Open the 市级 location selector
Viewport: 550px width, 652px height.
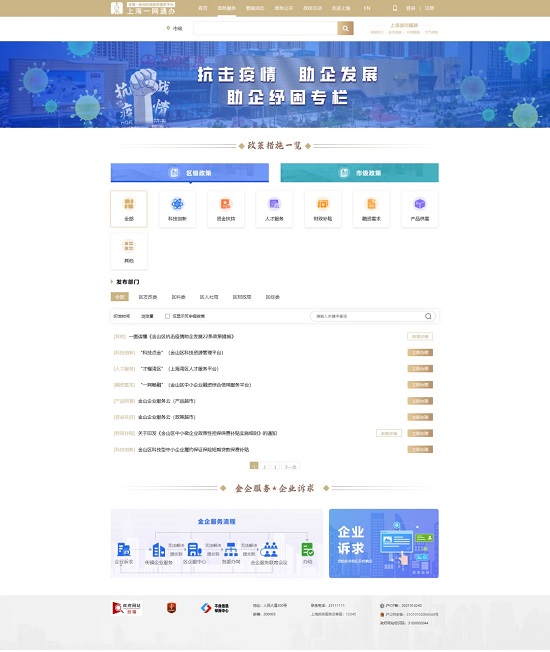(175, 28)
